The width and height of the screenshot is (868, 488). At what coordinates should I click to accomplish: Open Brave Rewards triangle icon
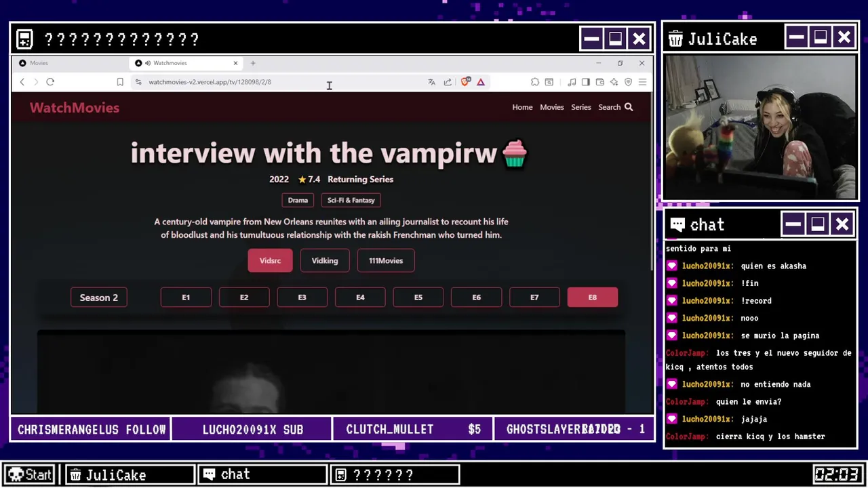[480, 82]
